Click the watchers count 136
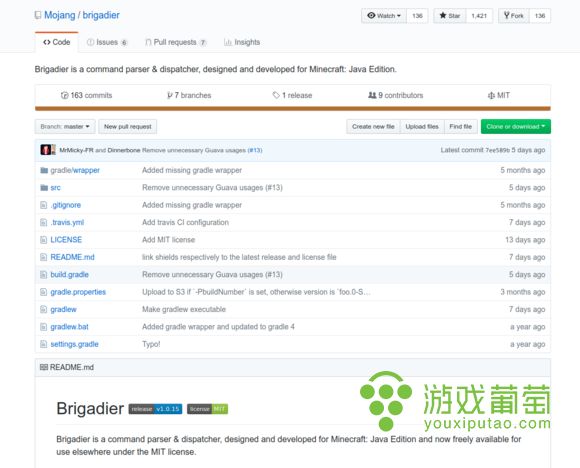Image resolution: width=580 pixels, height=468 pixels. [x=417, y=16]
